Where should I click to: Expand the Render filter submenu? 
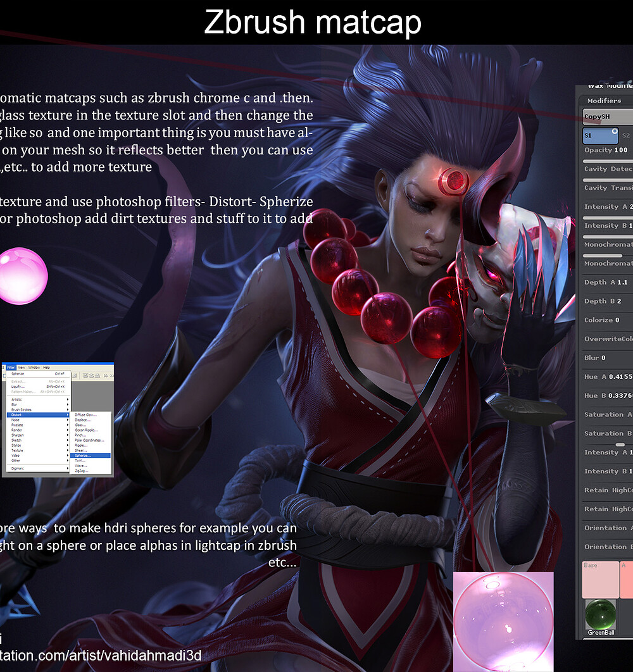coord(38,430)
